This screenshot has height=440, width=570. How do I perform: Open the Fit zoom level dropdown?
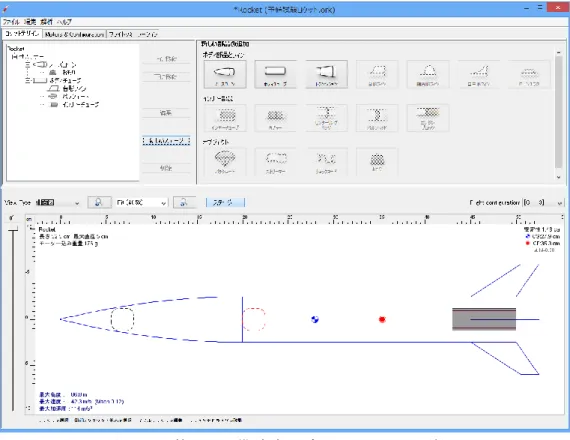(142, 203)
